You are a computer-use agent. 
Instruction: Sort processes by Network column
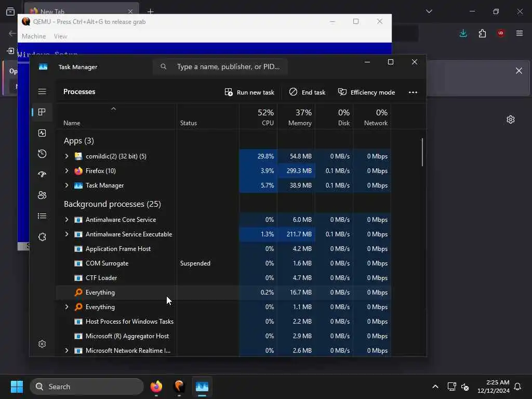pos(372,117)
